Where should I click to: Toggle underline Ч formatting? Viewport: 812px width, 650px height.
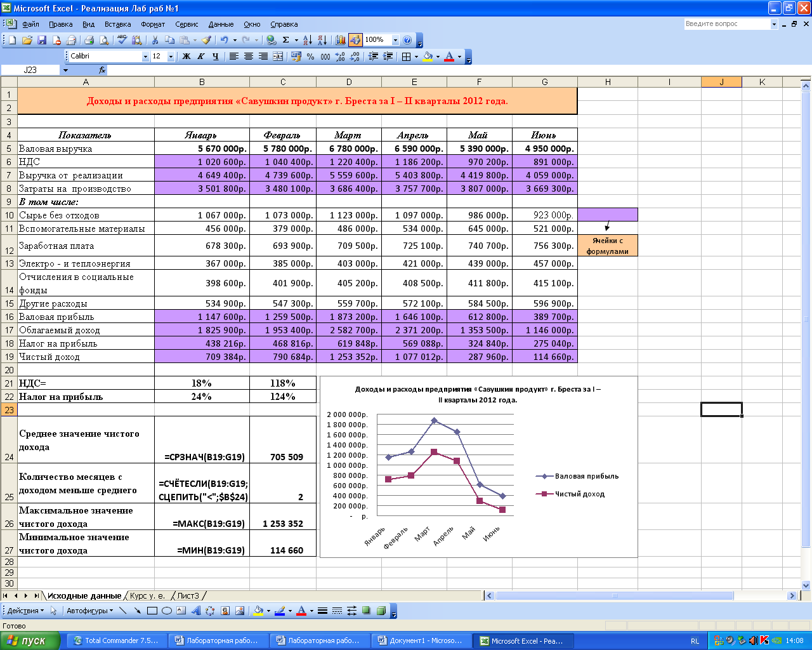[216, 56]
